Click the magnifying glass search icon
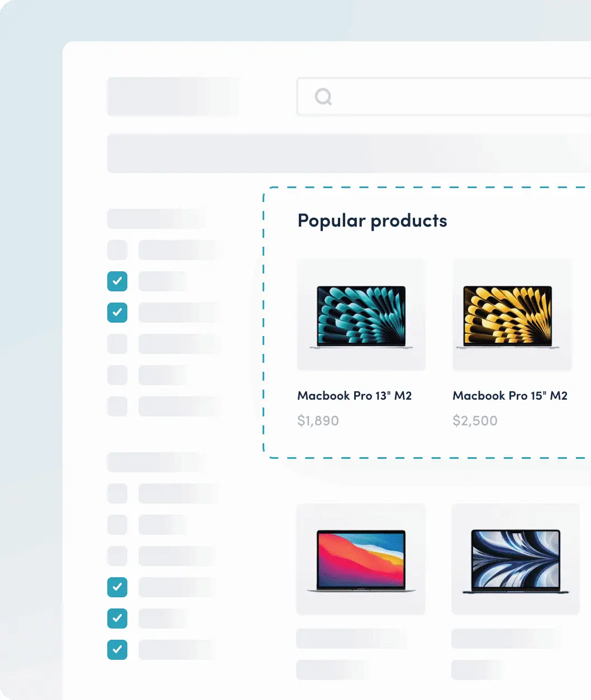 click(323, 97)
